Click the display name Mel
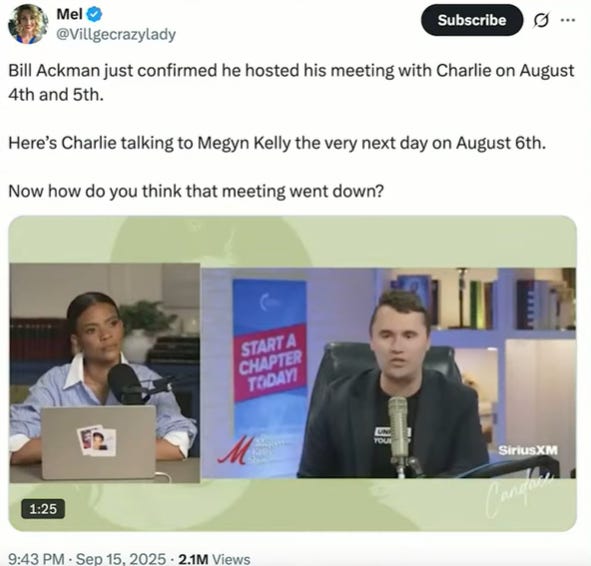Screen dimensions: 591x566 [69, 14]
